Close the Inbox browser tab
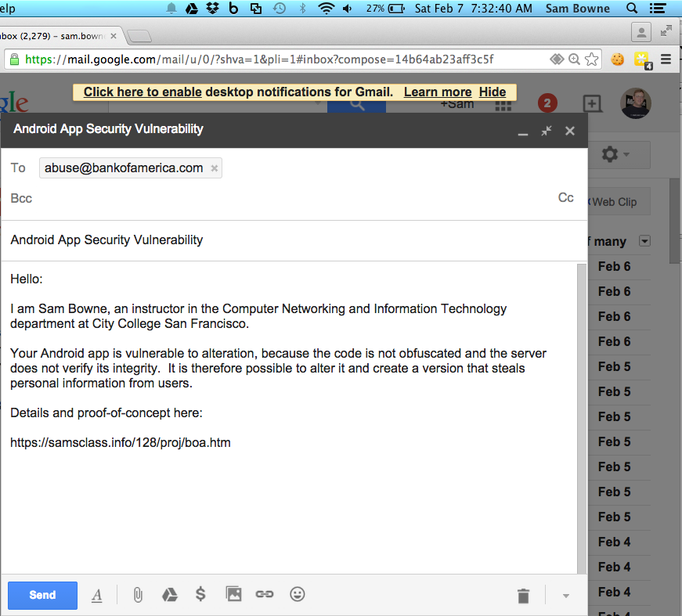 tap(114, 36)
